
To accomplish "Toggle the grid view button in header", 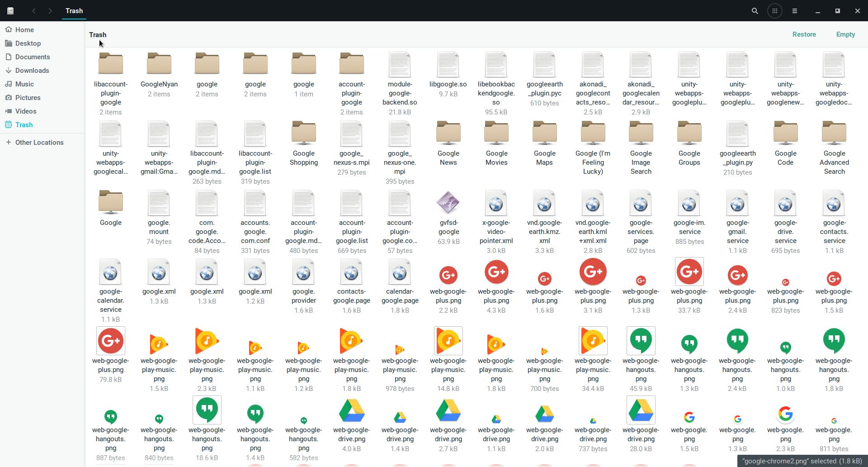I will click(774, 11).
